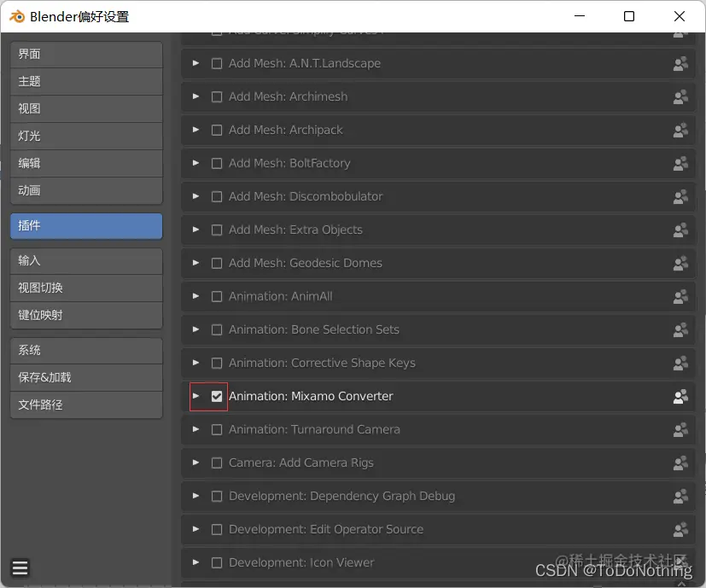Expand Add Mesh: Geodesic Domes details arrow
This screenshot has width=706, height=588.
click(195, 264)
